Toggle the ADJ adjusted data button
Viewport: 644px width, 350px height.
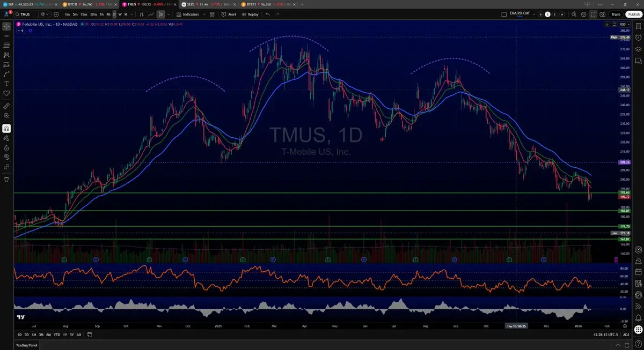coord(626,334)
